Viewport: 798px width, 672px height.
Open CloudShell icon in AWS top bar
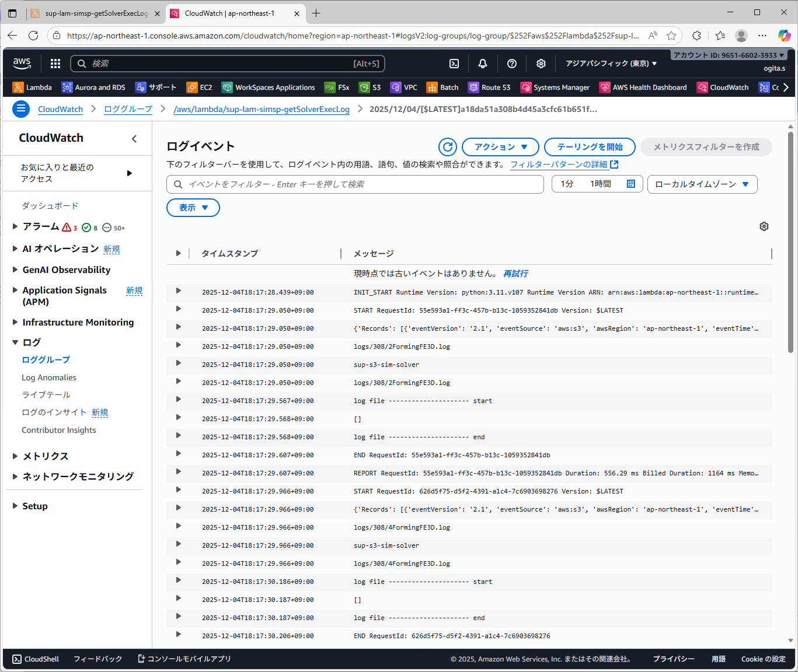click(454, 64)
